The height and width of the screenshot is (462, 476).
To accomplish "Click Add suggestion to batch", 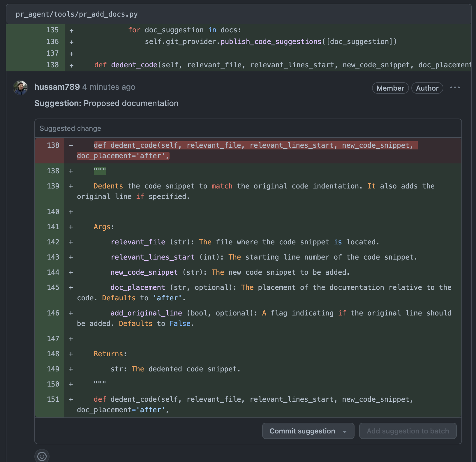I will tap(408, 431).
